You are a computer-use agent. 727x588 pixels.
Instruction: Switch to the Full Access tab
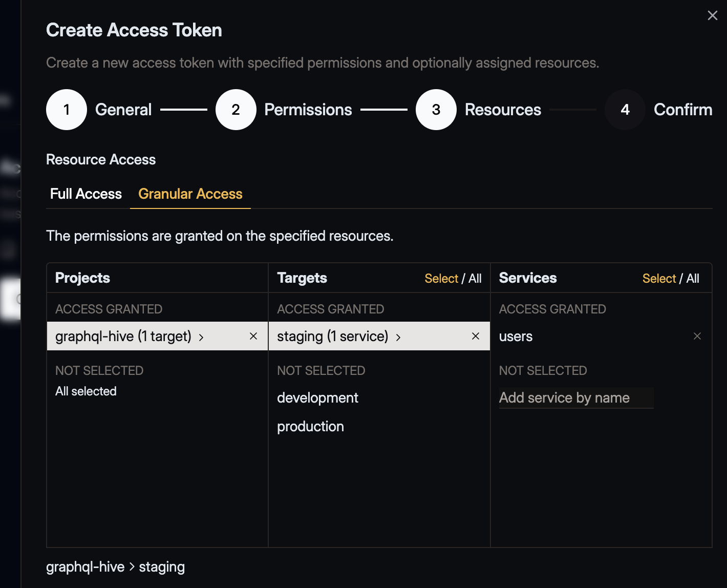point(85,194)
